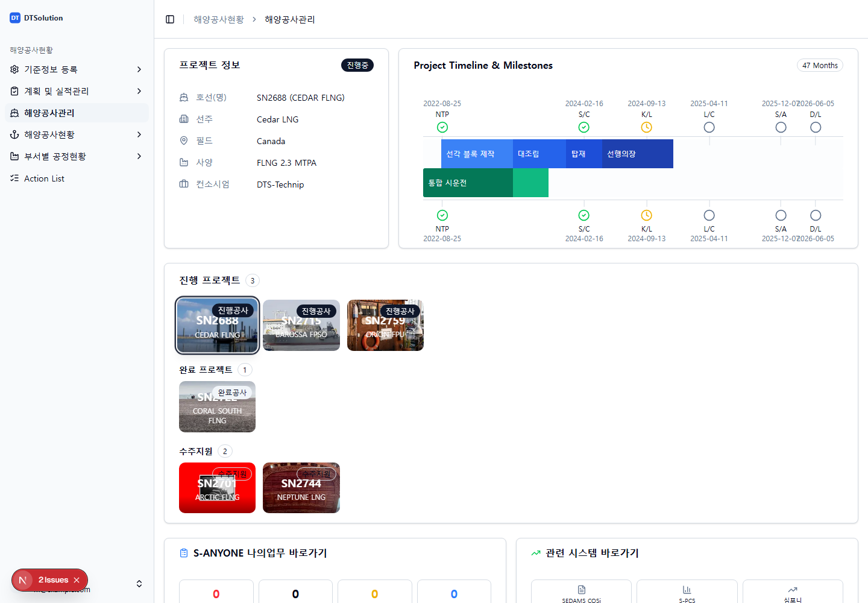This screenshot has height=603, width=868.
Task: Open 기준정보 등록 menu item
Action: (x=77, y=69)
